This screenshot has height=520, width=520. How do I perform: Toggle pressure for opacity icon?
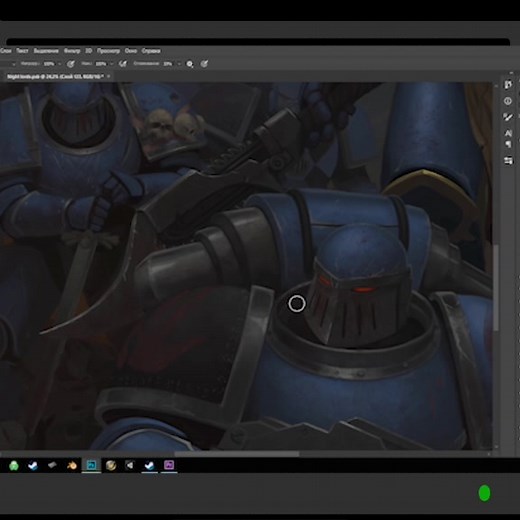coord(71,64)
